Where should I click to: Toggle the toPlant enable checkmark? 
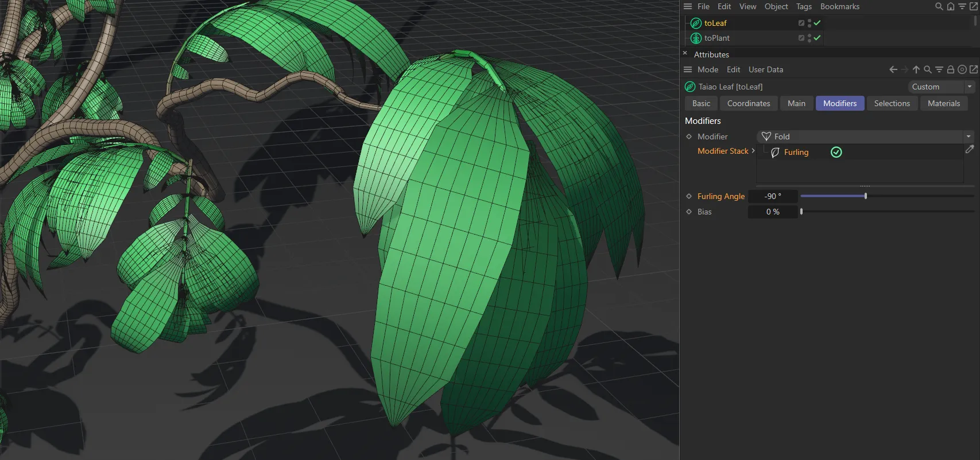click(x=817, y=38)
